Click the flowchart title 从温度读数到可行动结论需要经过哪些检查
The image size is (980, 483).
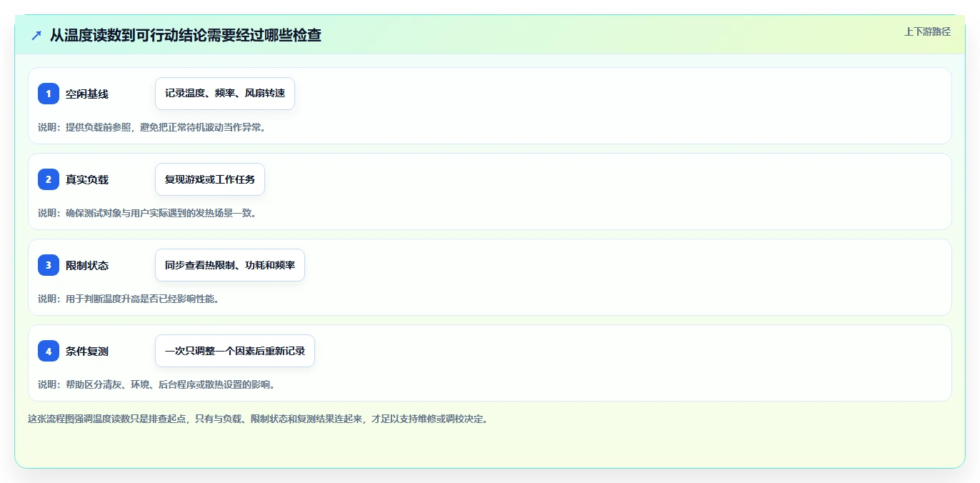186,35
